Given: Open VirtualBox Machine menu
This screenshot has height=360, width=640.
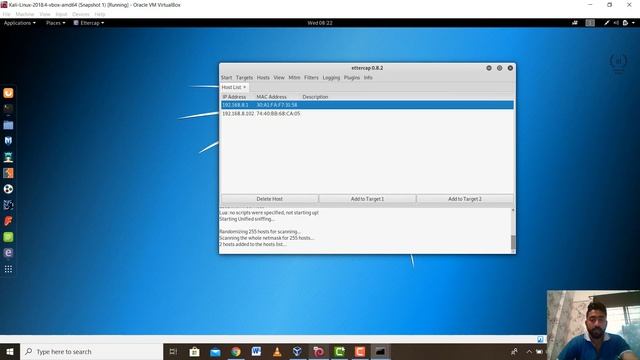Looking at the screenshot, I should [24, 14].
